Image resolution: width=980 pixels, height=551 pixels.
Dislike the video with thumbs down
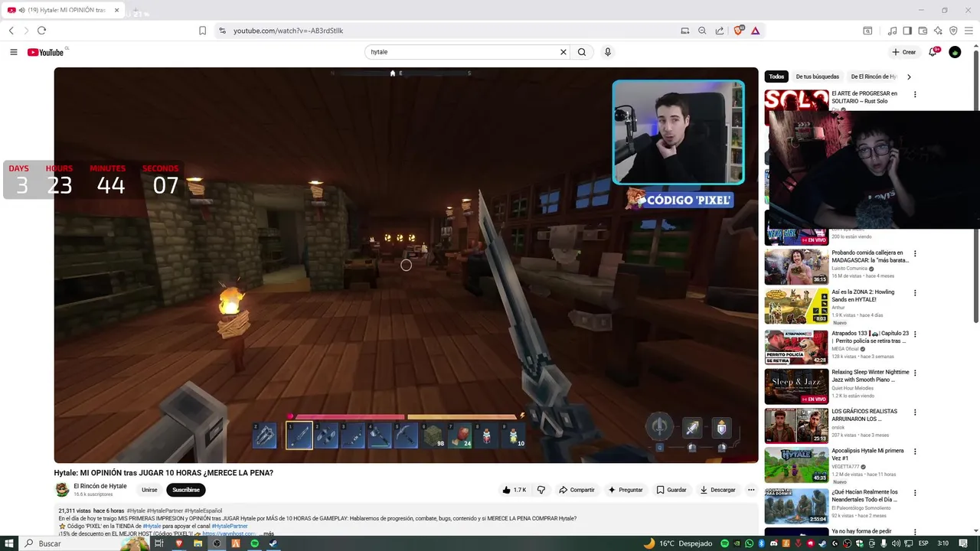541,490
